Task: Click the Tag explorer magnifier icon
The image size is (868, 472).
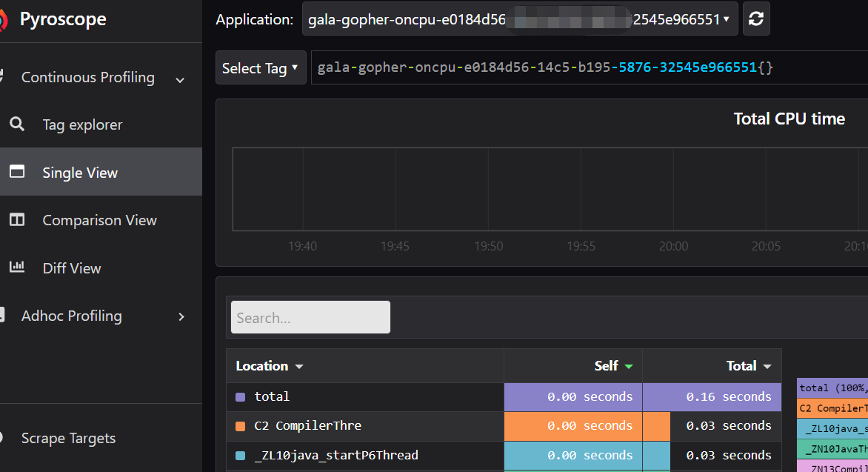Action: [17, 124]
